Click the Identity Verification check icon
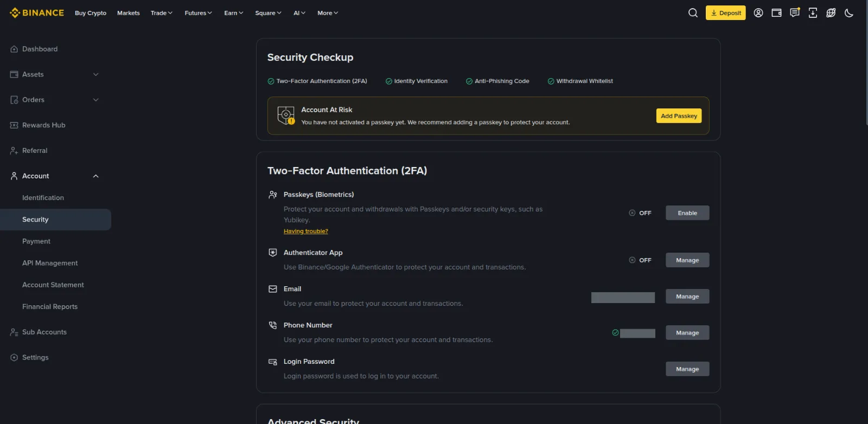The image size is (868, 424). click(x=388, y=81)
